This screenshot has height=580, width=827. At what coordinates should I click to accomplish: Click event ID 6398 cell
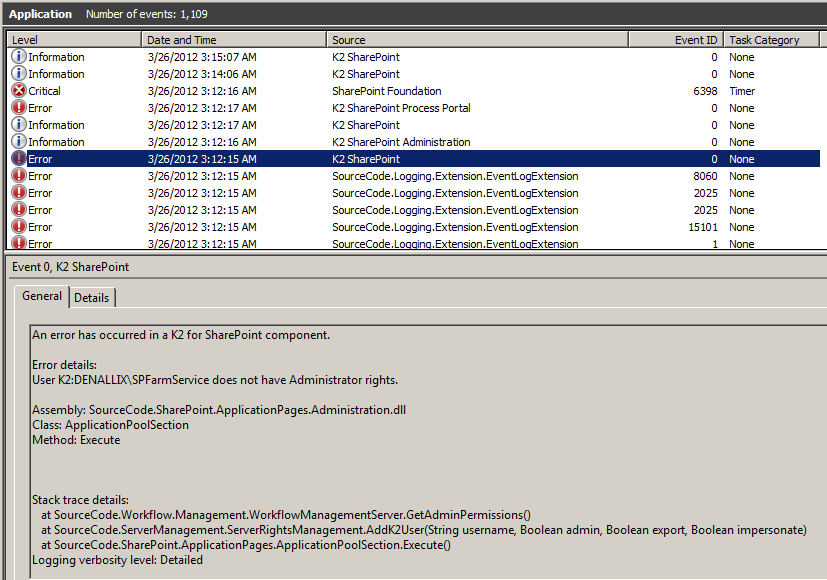(705, 91)
